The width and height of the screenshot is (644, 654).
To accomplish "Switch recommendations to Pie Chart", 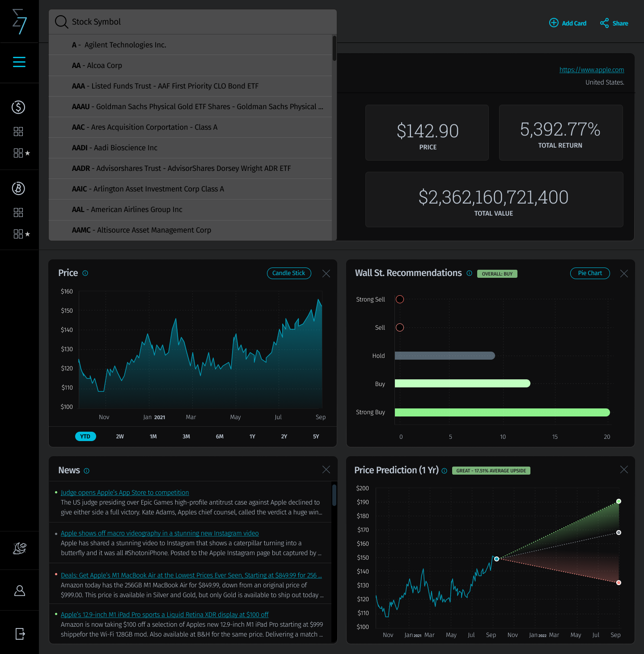I will tap(590, 273).
